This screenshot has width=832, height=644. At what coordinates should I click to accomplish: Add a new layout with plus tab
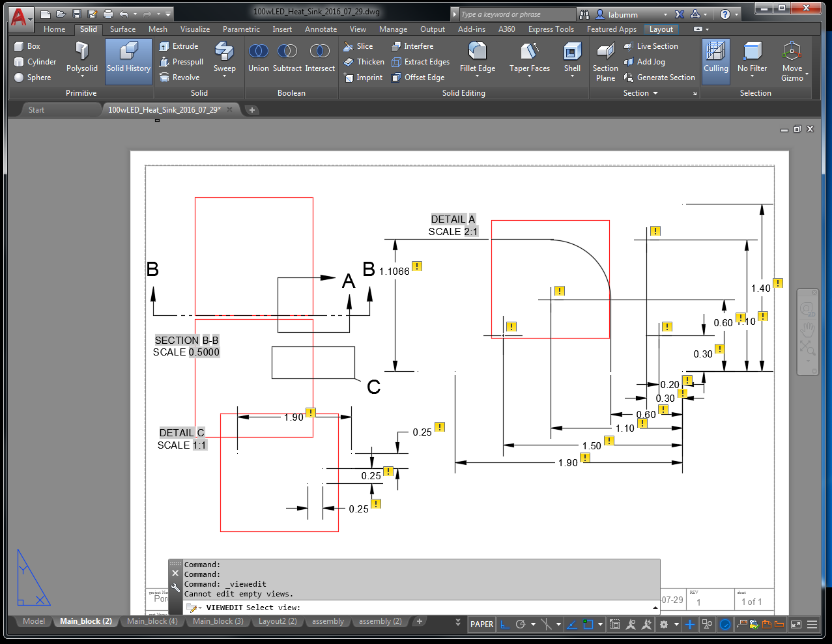(420, 621)
